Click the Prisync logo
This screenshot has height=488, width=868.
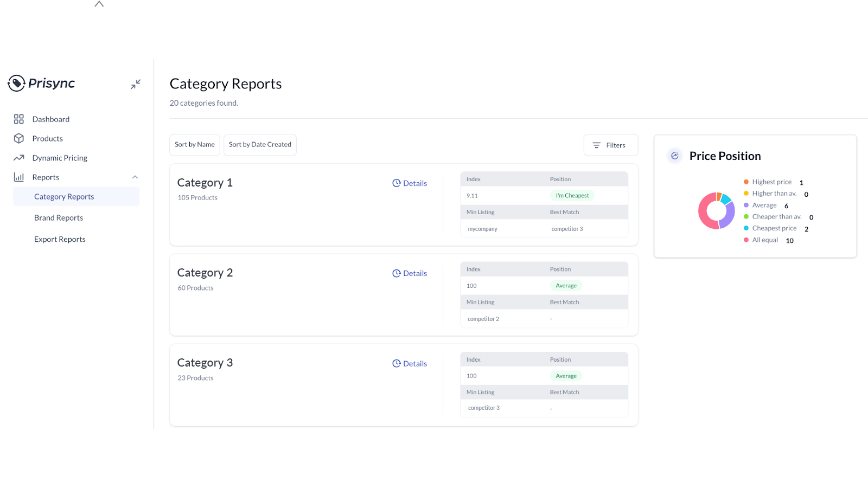click(x=41, y=83)
